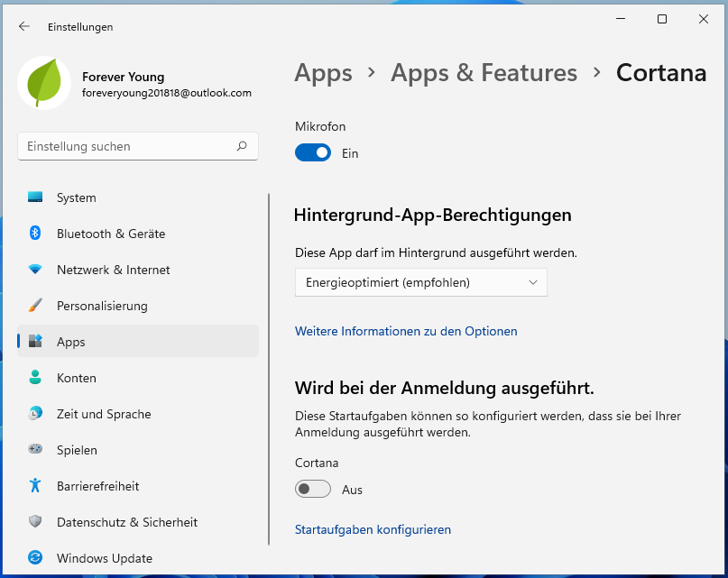Minimize the Einstellungen window
This screenshot has height=578, width=728.
[621, 19]
